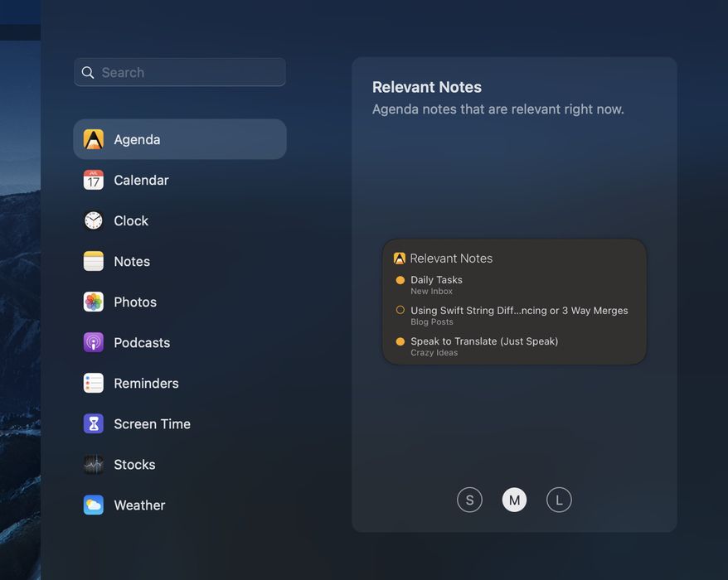Screen dimensions: 728x580
Task: Choose the Clock label in the list
Action: (x=131, y=221)
